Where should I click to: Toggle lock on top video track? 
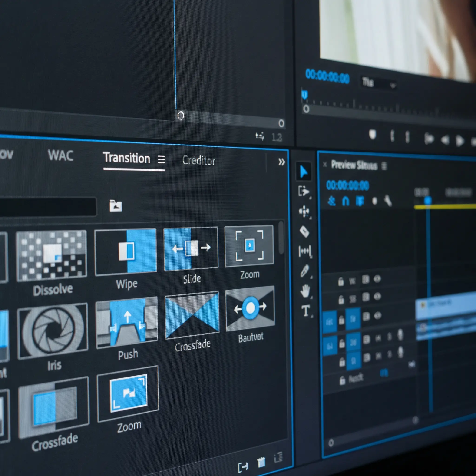click(x=341, y=281)
